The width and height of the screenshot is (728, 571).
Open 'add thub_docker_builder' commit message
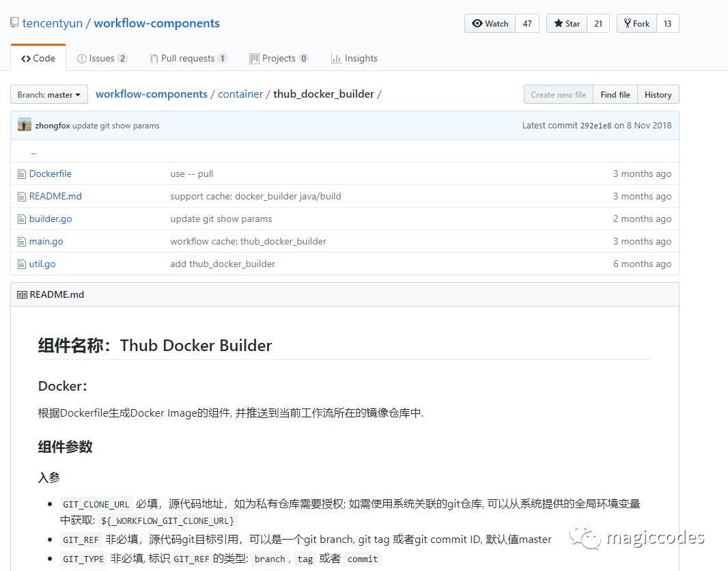223,264
